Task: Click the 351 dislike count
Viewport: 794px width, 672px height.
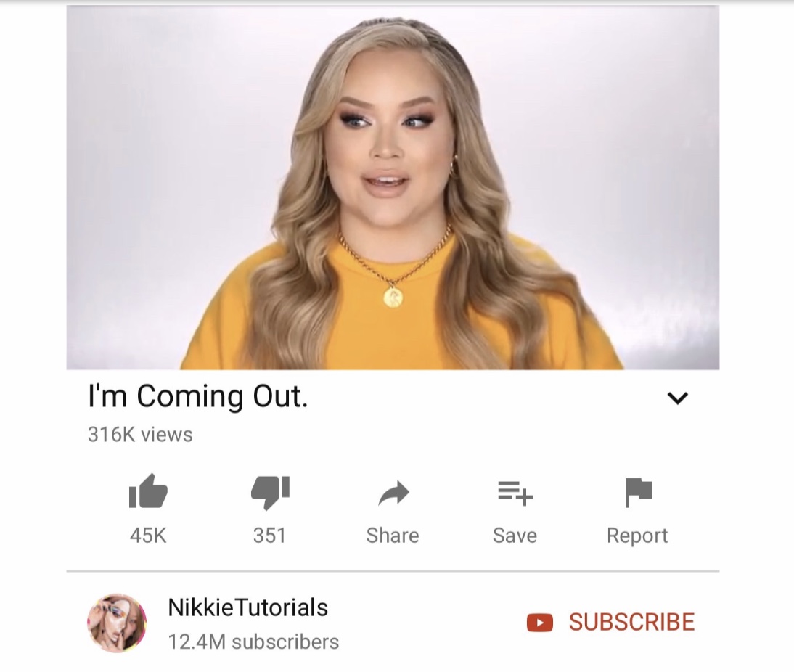Action: (x=269, y=536)
